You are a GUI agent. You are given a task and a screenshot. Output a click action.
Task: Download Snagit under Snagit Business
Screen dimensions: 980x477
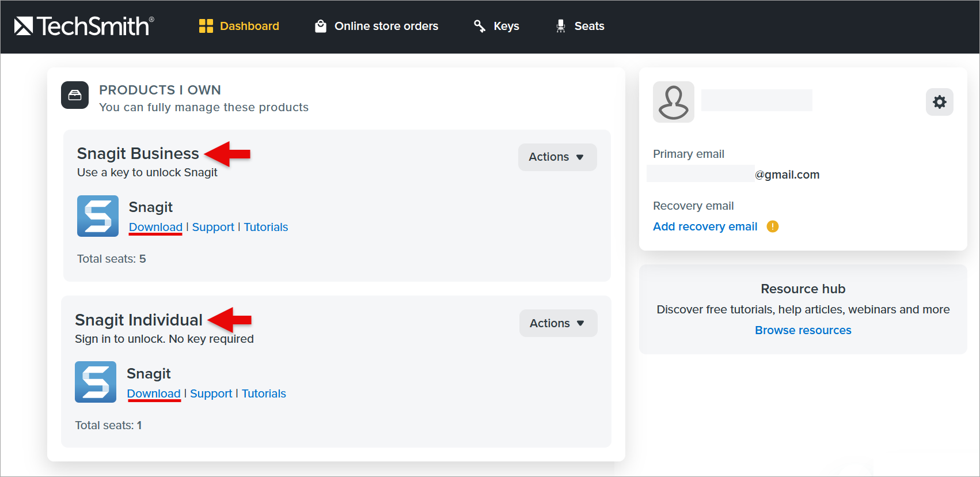point(155,227)
